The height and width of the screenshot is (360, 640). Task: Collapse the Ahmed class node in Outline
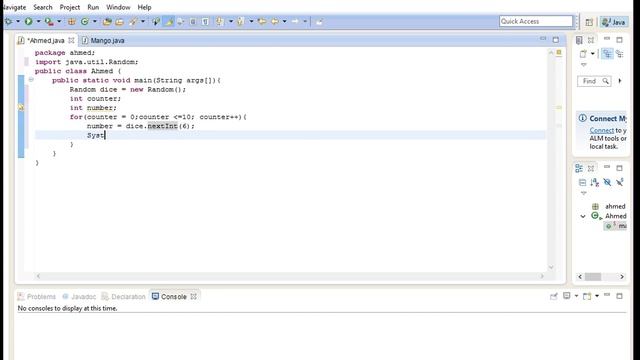583,216
